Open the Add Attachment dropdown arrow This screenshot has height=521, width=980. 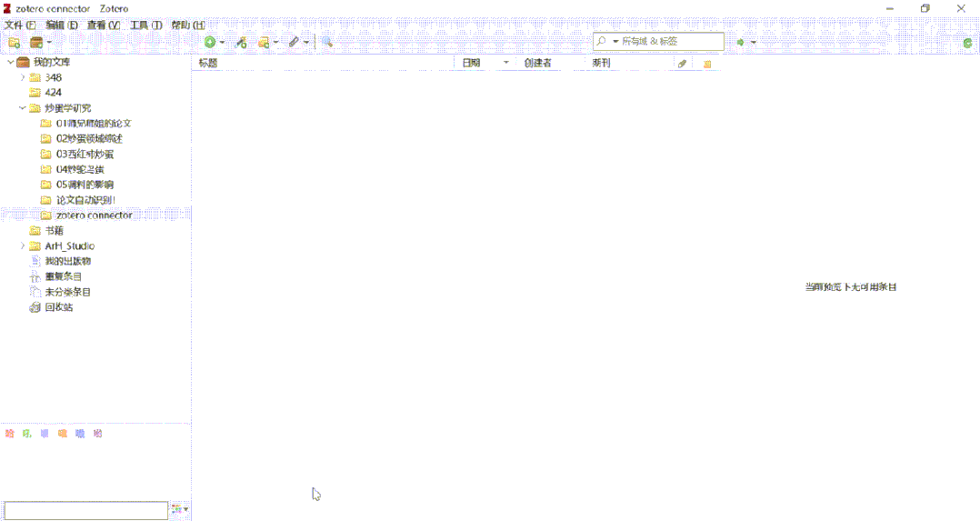point(306,43)
